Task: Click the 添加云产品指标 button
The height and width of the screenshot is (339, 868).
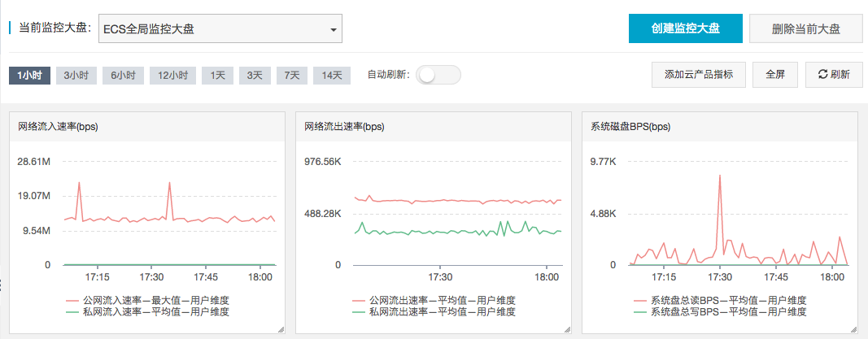Action: [699, 75]
